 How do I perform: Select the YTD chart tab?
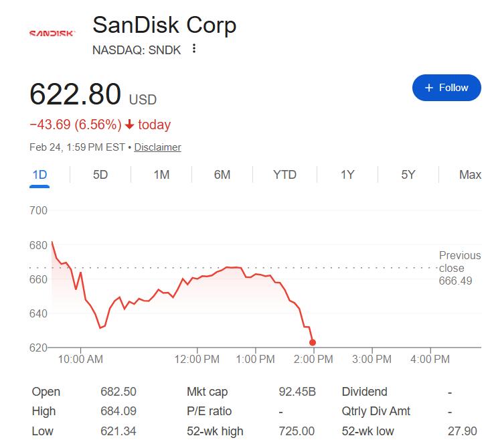click(284, 175)
